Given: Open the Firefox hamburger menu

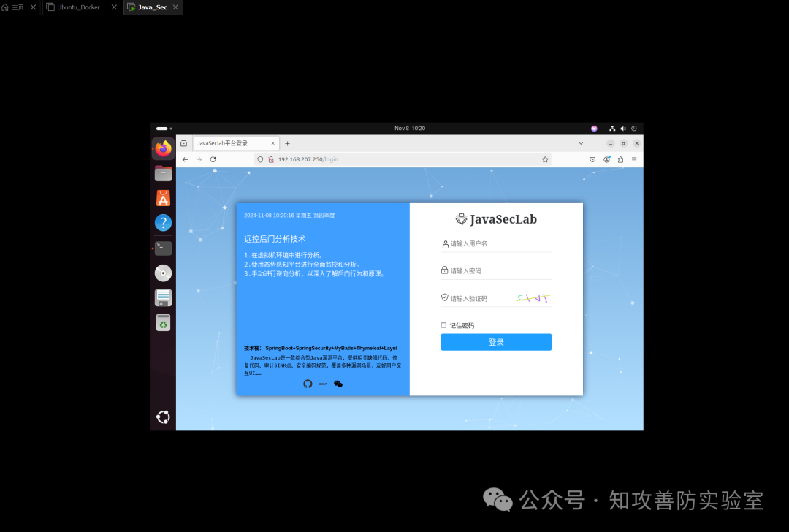Looking at the screenshot, I should tap(634, 159).
